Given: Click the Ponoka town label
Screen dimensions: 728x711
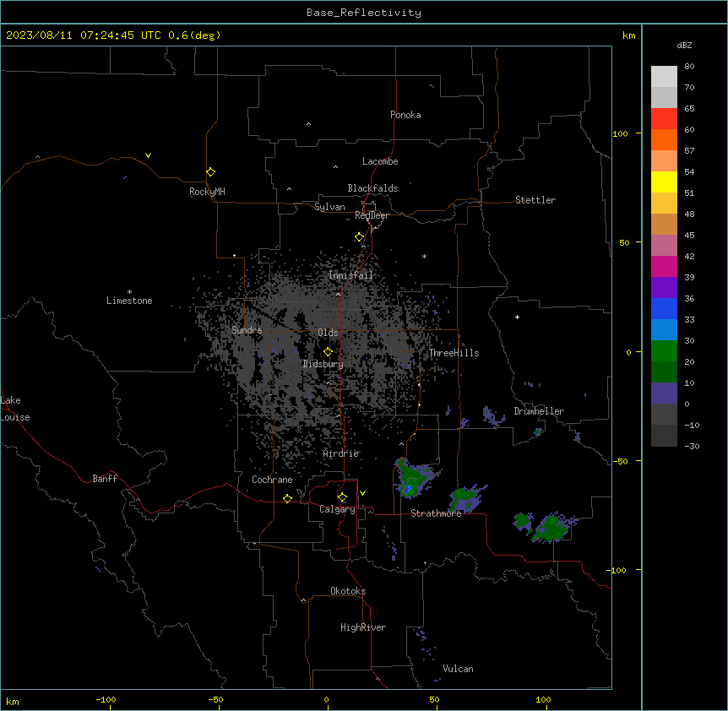Looking at the screenshot, I should click(405, 115).
